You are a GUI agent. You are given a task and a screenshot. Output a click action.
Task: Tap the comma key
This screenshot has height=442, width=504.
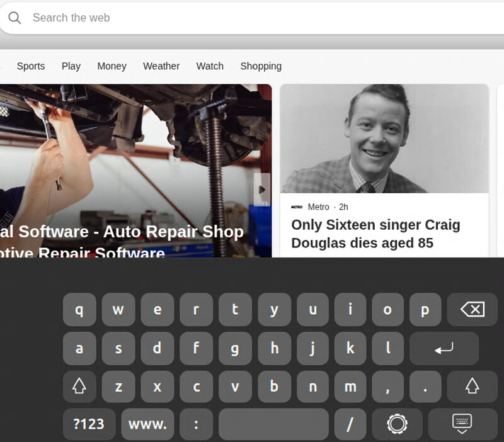387,387
